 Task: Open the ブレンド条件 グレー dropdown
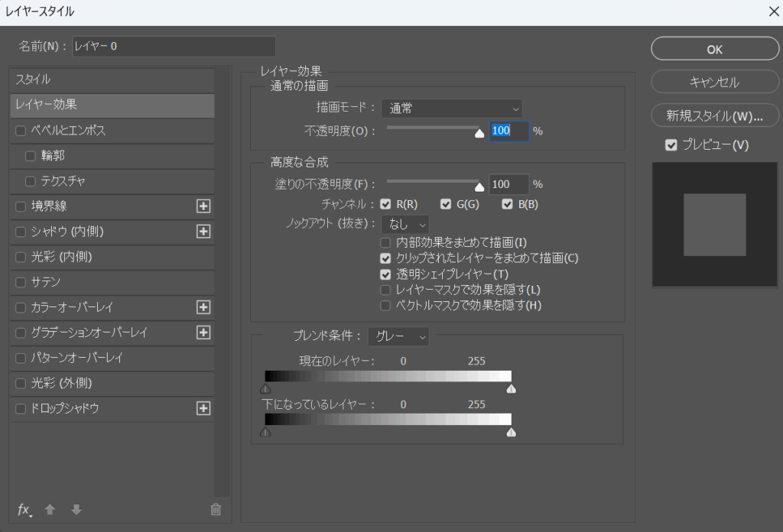(x=398, y=336)
